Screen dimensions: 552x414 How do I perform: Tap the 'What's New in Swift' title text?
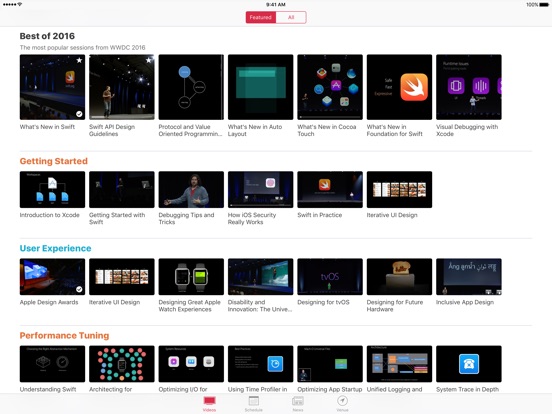tap(47, 127)
